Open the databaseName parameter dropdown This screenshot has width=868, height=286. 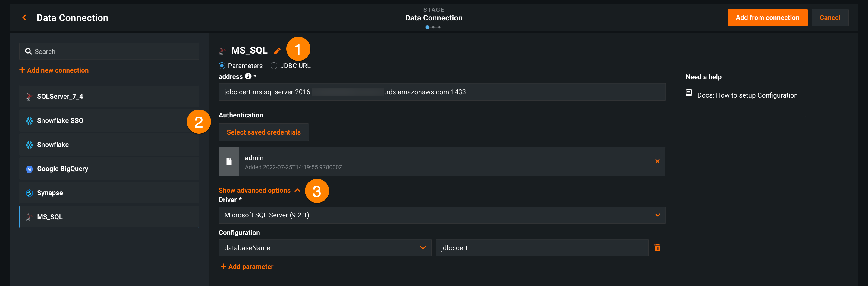click(x=325, y=248)
